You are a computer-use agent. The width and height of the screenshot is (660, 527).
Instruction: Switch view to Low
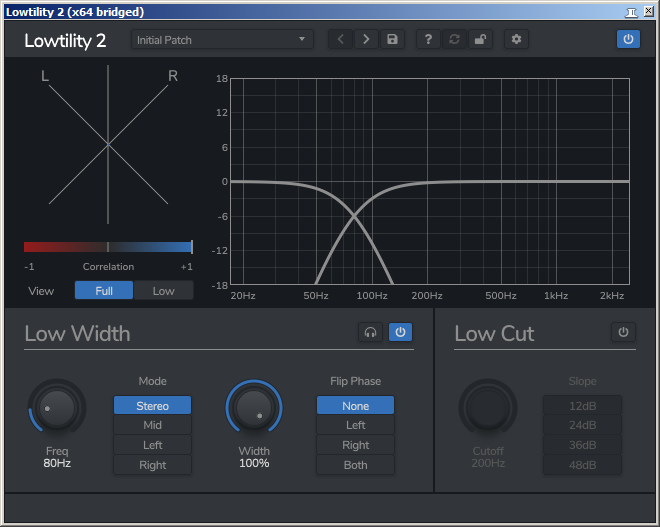point(163,290)
